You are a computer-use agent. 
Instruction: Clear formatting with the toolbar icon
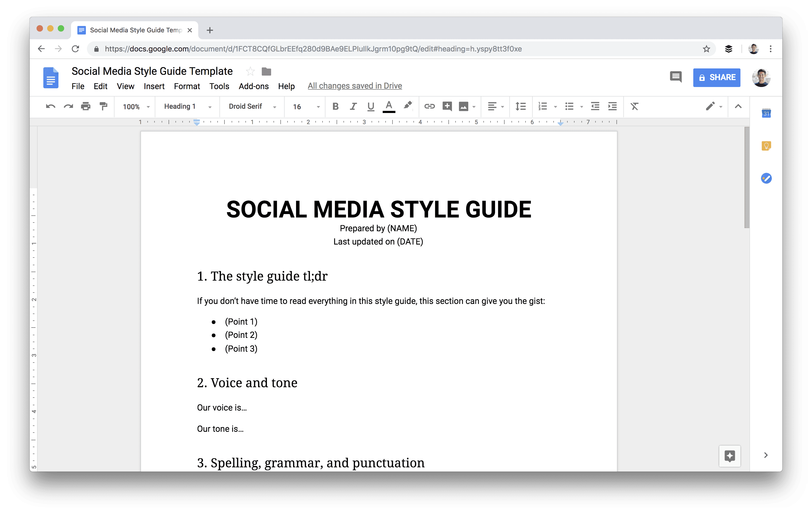coord(635,107)
